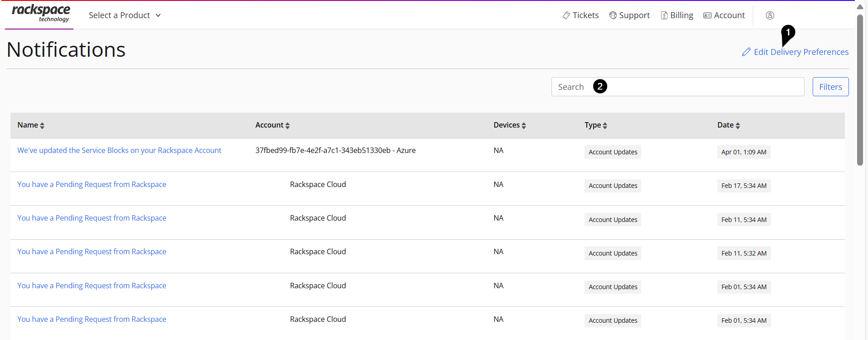Screen dimensions: 868x340
Task: Click the chevron beside Select a Product
Action: point(158,15)
